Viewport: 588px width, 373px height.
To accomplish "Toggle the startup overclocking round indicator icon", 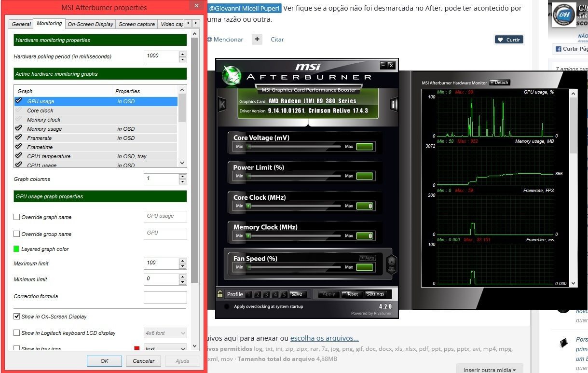I will [x=227, y=306].
